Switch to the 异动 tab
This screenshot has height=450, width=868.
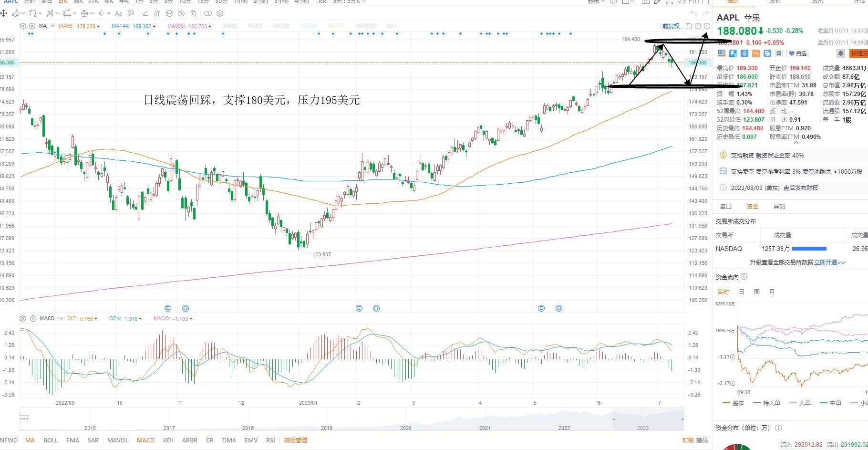[779, 207]
